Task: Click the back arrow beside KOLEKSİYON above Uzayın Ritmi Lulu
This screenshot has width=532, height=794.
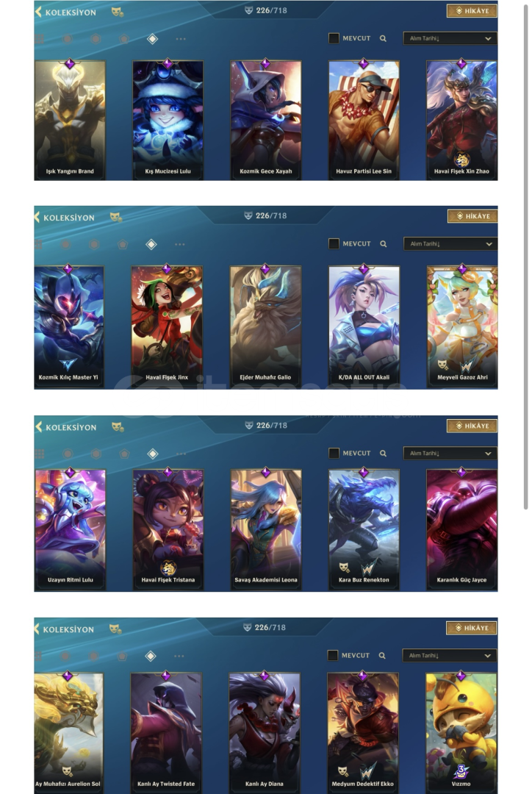Action: click(x=38, y=427)
